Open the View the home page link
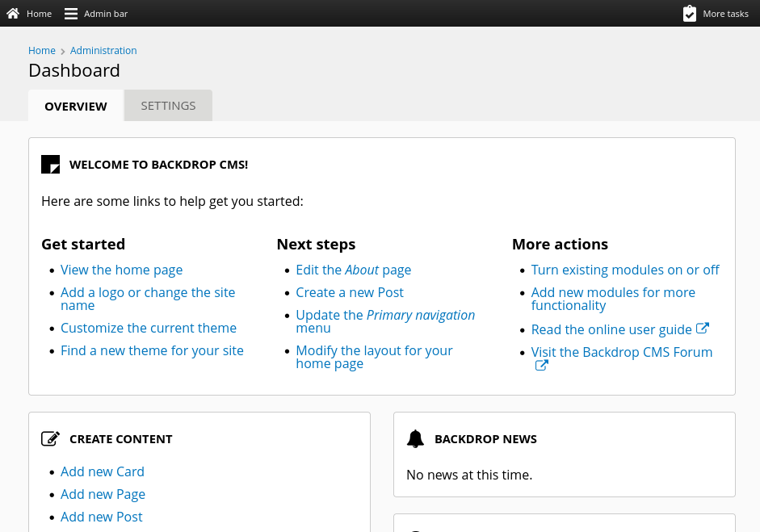Image resolution: width=760 pixels, height=532 pixels. [x=121, y=270]
